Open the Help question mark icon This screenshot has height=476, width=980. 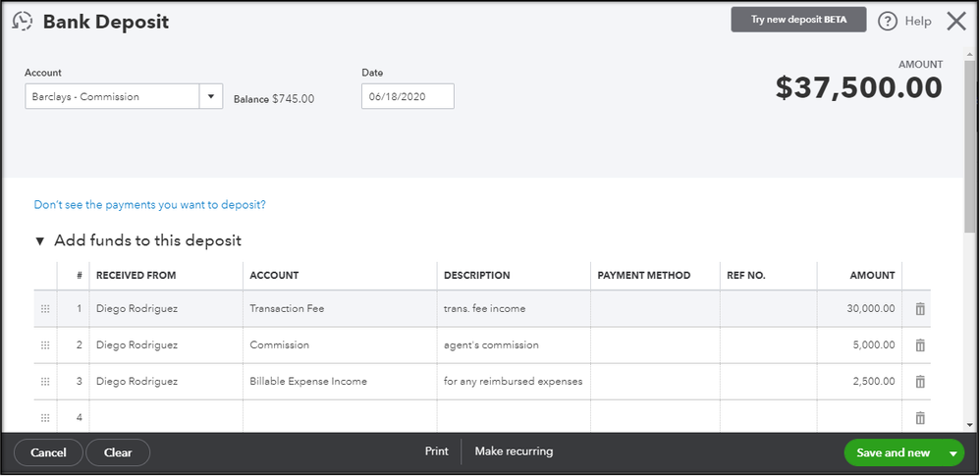coord(888,21)
